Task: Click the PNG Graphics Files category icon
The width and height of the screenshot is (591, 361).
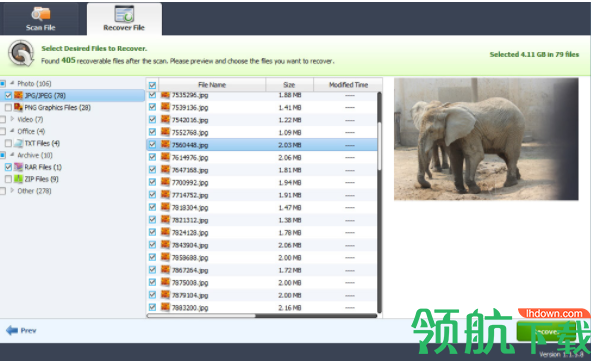Action: click(18, 107)
